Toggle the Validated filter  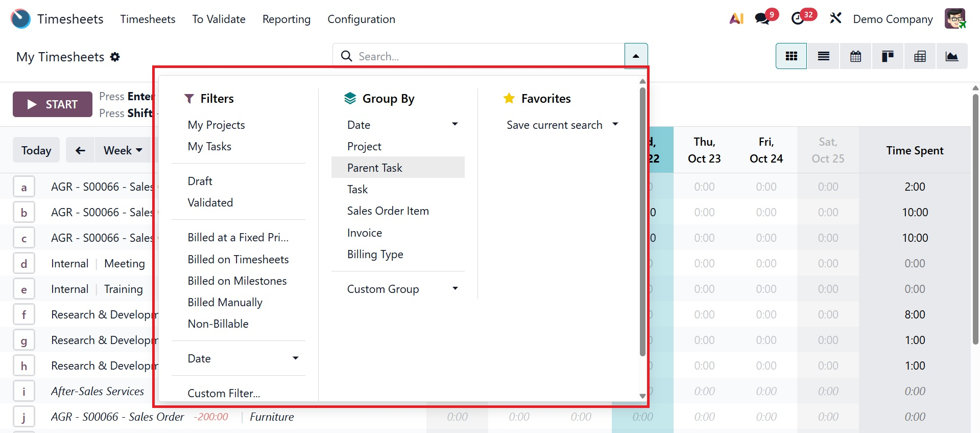click(x=210, y=203)
